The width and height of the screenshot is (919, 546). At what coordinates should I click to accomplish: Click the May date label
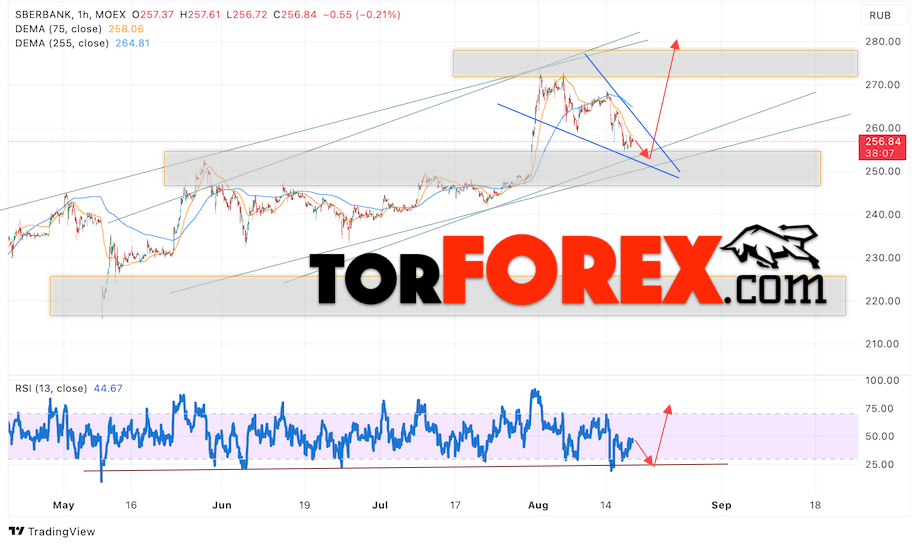[x=63, y=505]
